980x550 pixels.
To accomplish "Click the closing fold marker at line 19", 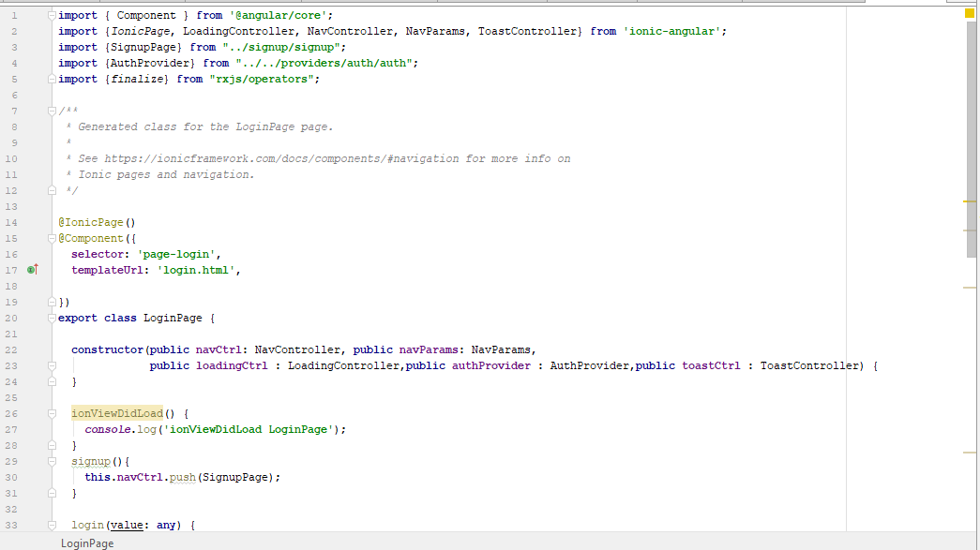I will tap(53, 301).
